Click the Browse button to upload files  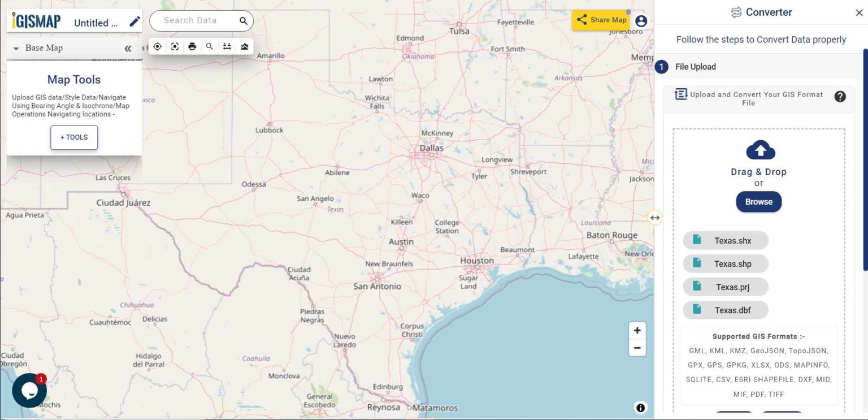758,202
